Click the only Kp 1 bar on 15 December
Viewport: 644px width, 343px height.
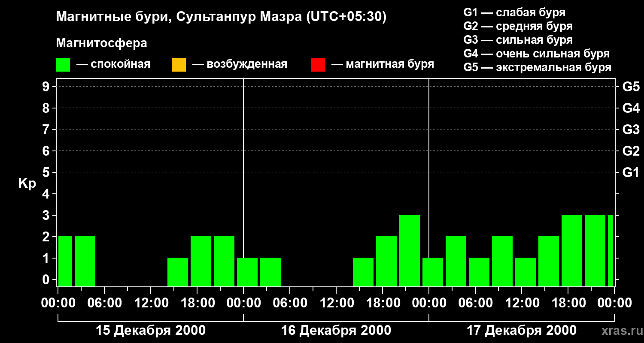[x=178, y=272]
